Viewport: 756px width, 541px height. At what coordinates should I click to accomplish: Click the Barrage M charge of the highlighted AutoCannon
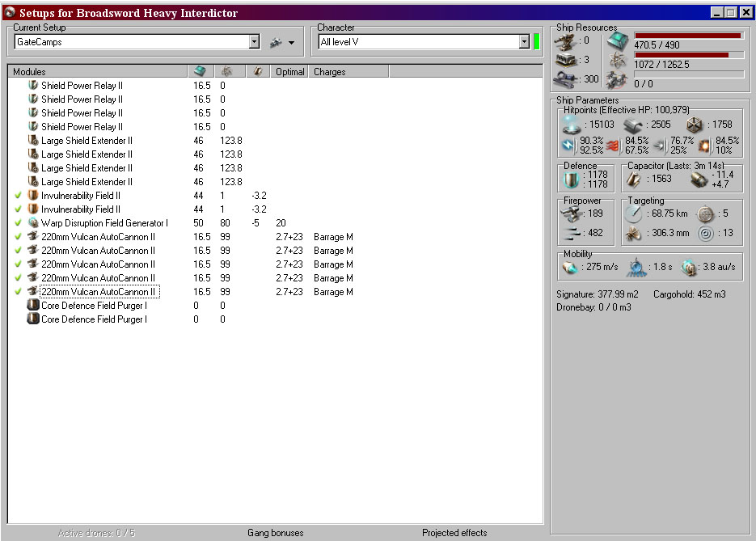(333, 292)
